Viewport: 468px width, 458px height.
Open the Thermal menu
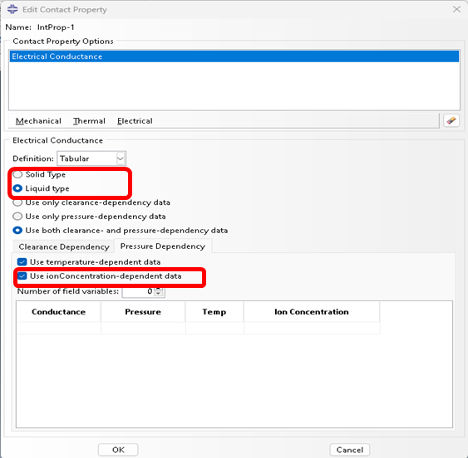click(89, 121)
